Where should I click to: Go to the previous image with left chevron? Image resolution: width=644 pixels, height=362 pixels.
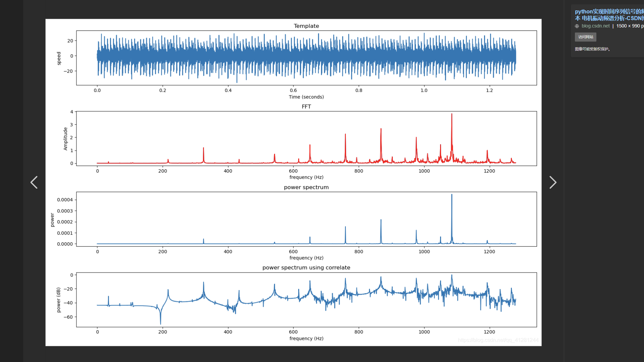pos(34,183)
